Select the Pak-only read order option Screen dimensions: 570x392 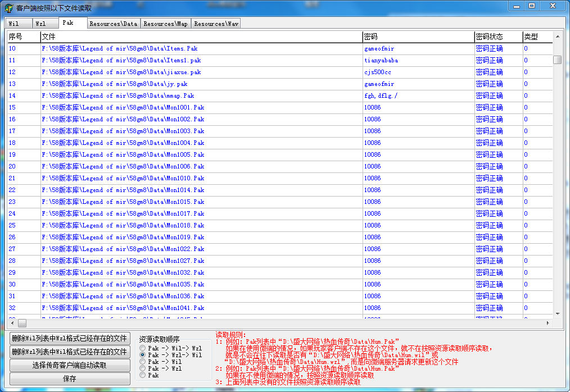point(143,375)
